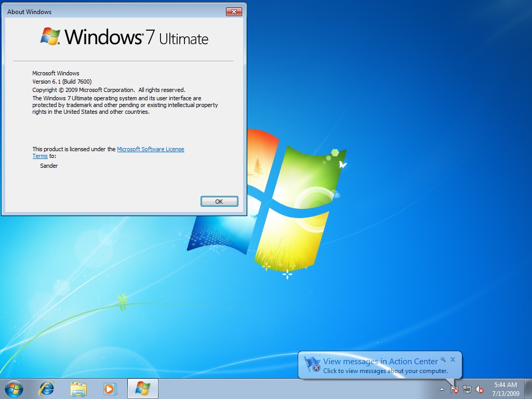Screen dimensions: 532x399
Task: Click the Version 6.1 (Build 7600) text
Action: 62,82
